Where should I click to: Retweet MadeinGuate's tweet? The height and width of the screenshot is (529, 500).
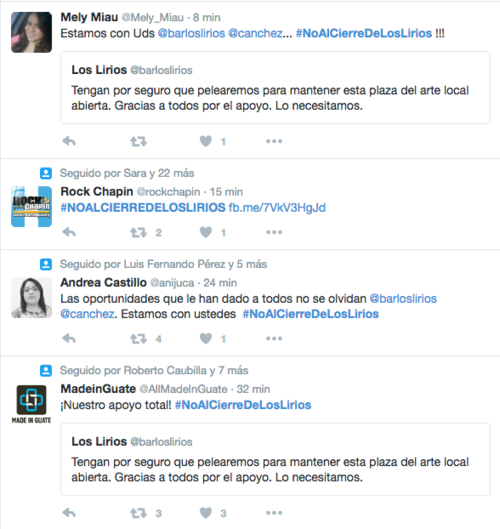point(139,513)
